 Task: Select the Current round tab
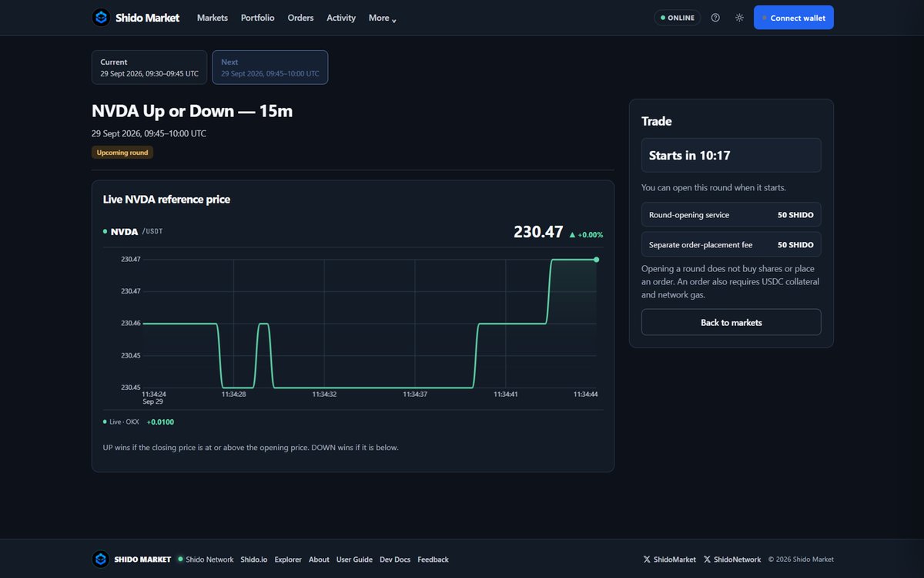(149, 67)
